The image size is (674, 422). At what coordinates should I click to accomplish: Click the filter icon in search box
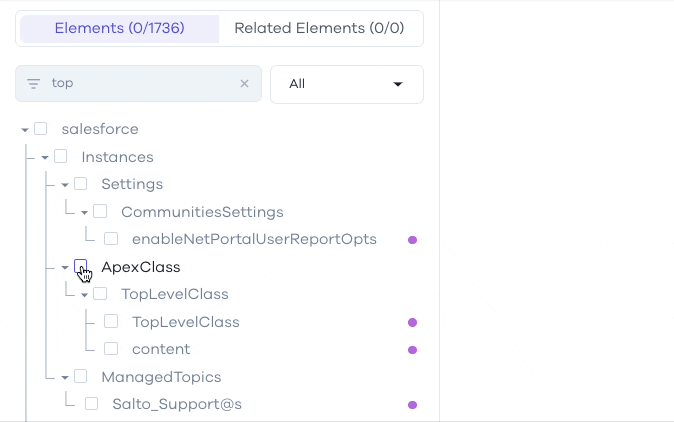(33, 83)
